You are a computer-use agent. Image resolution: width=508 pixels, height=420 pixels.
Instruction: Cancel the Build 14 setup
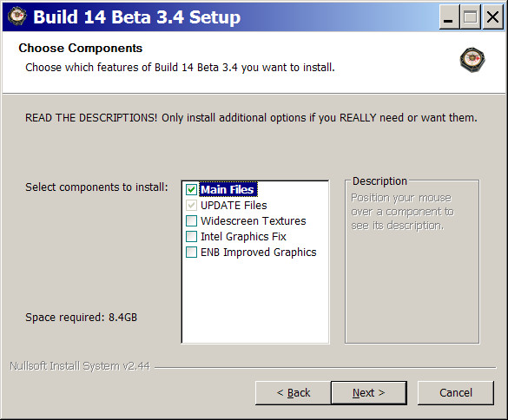tap(456, 393)
